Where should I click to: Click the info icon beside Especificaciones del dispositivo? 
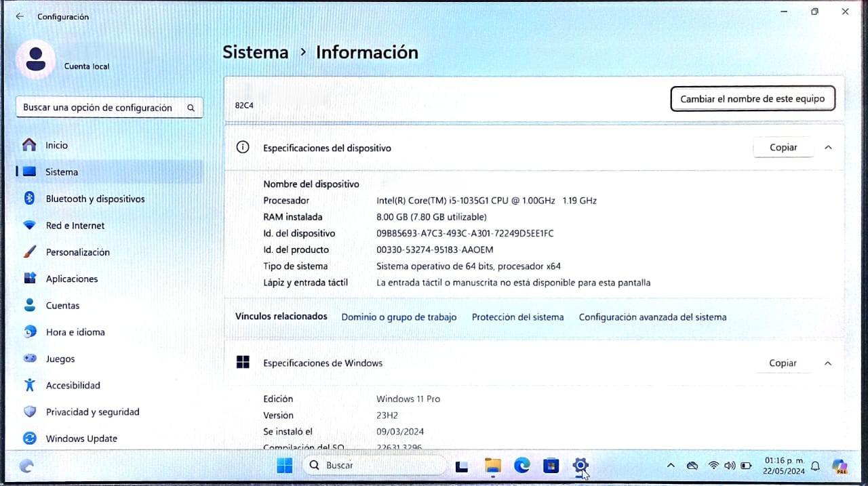243,147
